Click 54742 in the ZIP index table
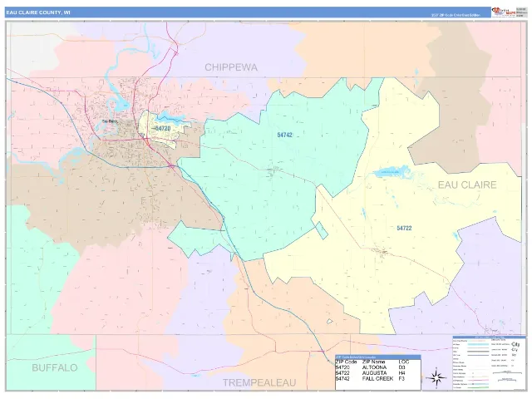Image resolution: width=532 pixels, height=399 pixels. (x=342, y=378)
